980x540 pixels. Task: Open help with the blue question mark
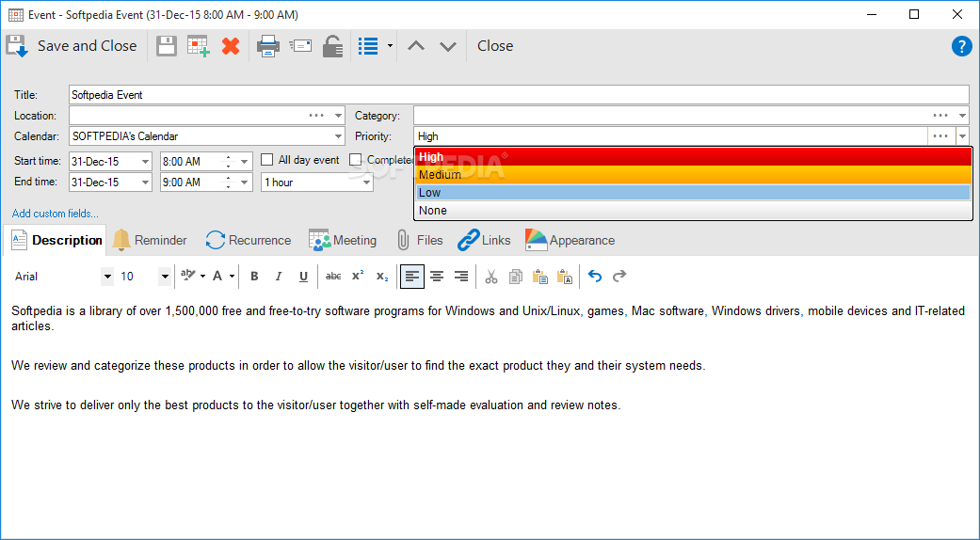pos(961,46)
